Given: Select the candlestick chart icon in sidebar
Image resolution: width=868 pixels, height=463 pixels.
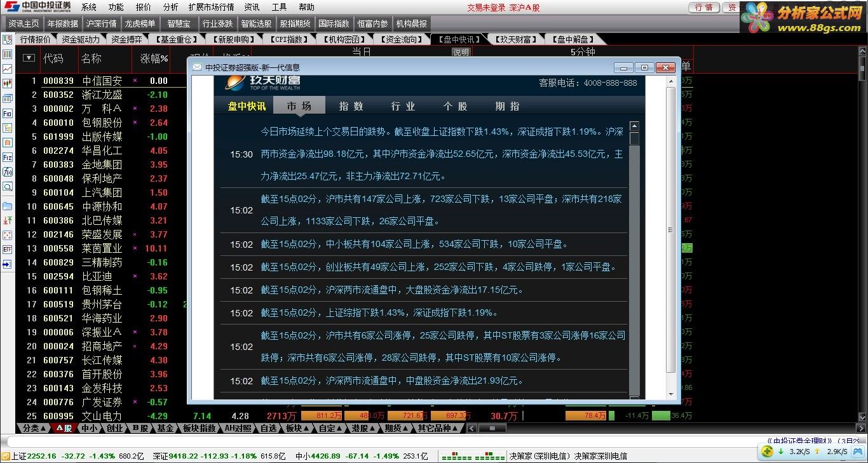Looking at the screenshot, I should 7,83.
